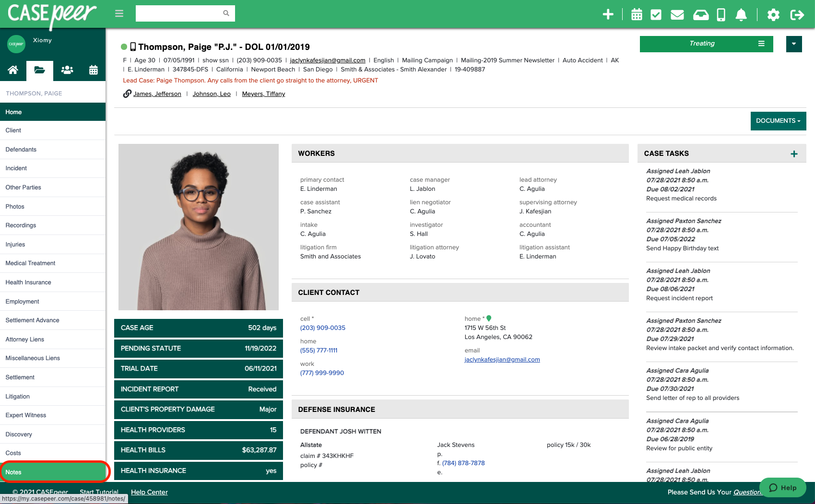The image size is (815, 504).
Task: Click the quick-add plus icon in top bar
Action: point(608,14)
